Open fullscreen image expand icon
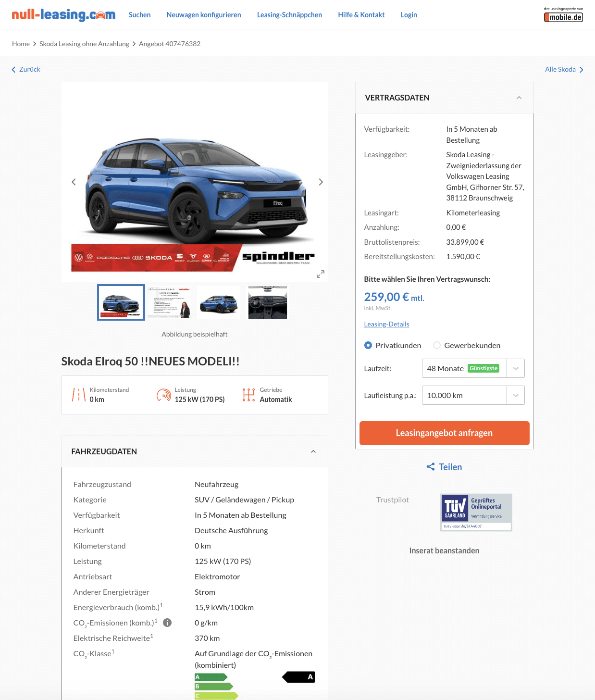Viewport: 595px width, 700px height. point(321,274)
